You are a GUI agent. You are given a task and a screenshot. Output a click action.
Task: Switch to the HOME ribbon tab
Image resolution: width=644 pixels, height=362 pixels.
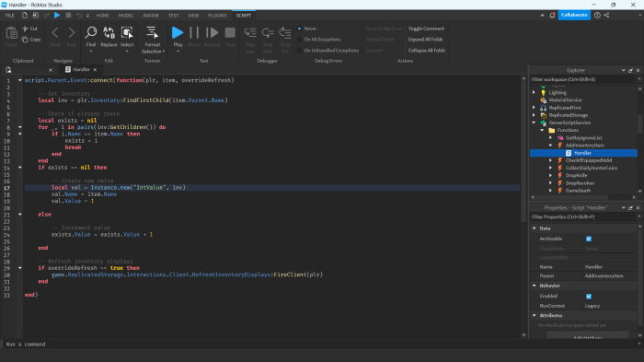pyautogui.click(x=103, y=16)
